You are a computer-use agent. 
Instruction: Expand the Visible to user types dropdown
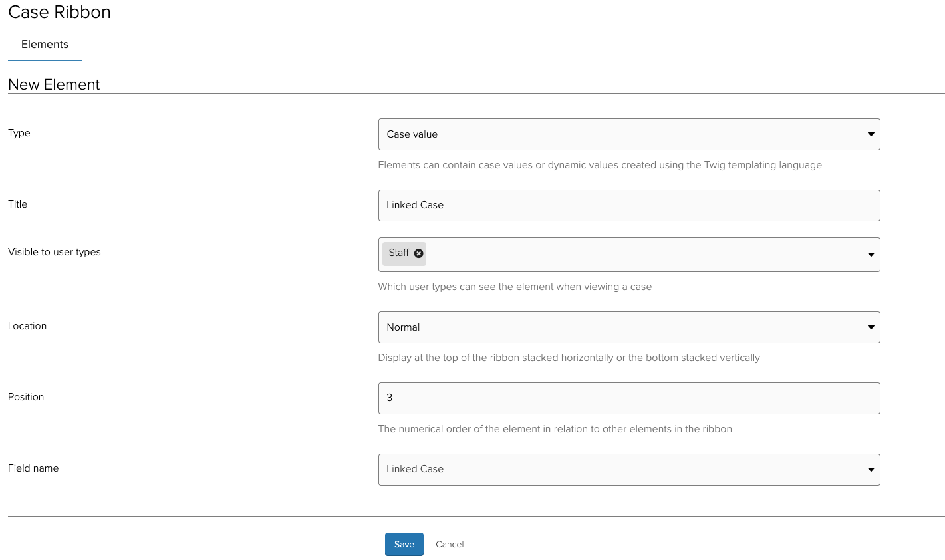871,255
